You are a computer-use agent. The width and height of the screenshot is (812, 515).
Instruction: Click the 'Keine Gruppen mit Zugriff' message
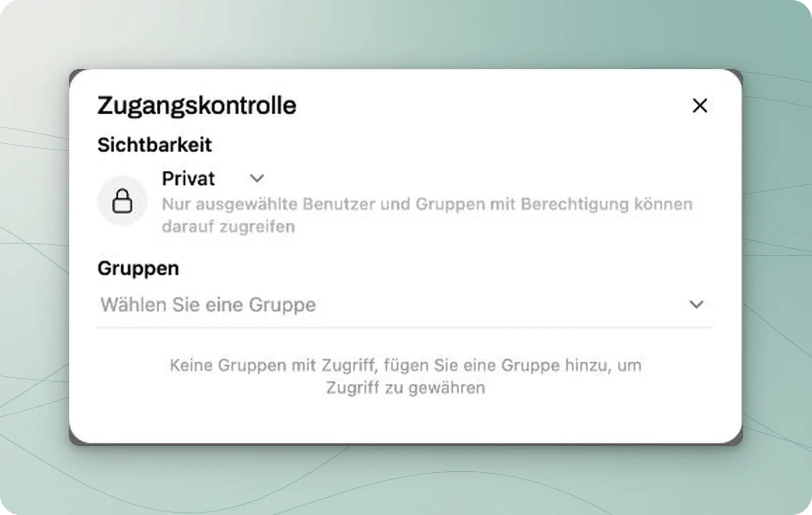[x=405, y=376]
